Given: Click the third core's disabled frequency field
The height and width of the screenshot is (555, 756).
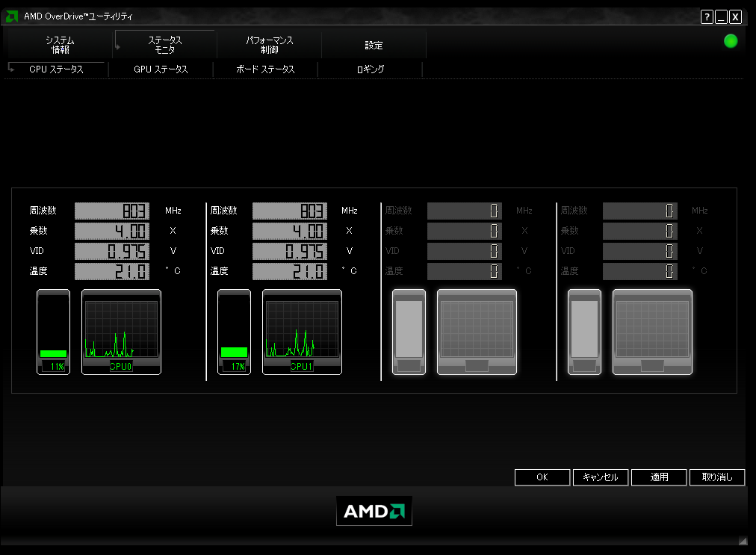Looking at the screenshot, I should [465, 211].
